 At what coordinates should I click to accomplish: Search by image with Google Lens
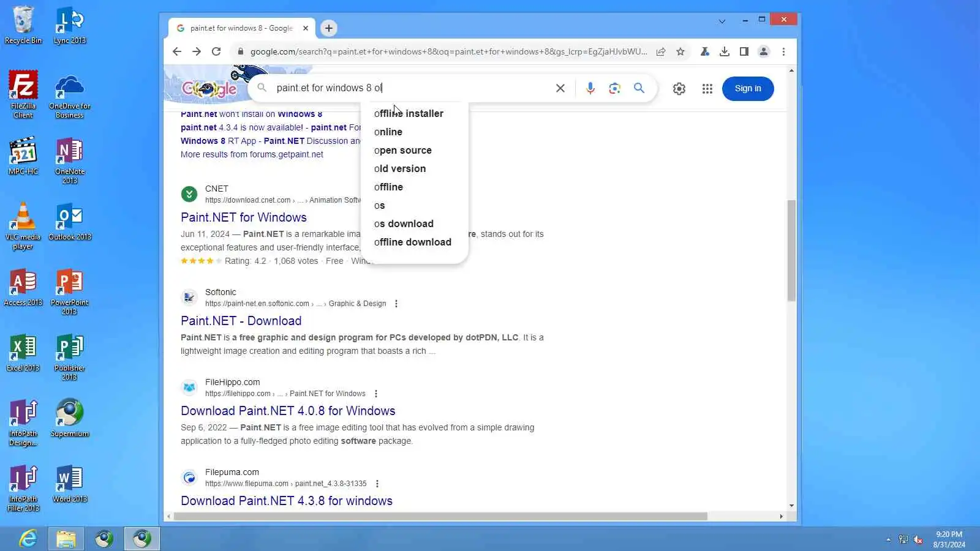(x=615, y=88)
